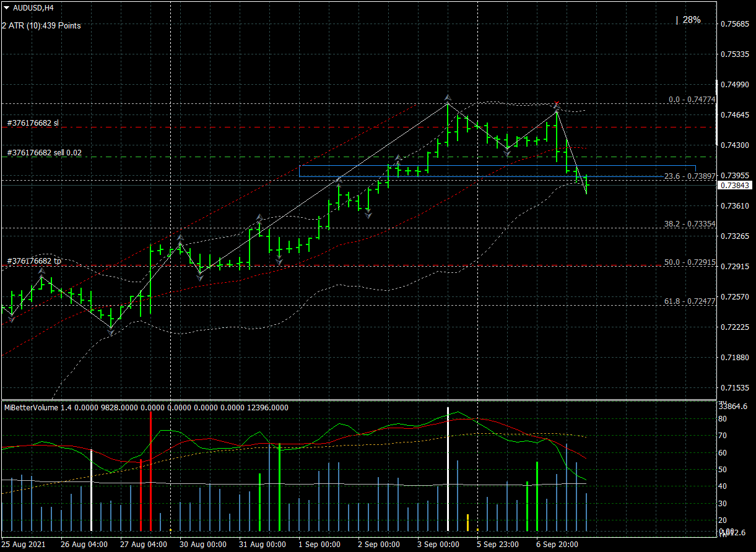Select the '#376176682 tp' take profit label
Viewport: 756px width, 552px height.
click(34, 261)
